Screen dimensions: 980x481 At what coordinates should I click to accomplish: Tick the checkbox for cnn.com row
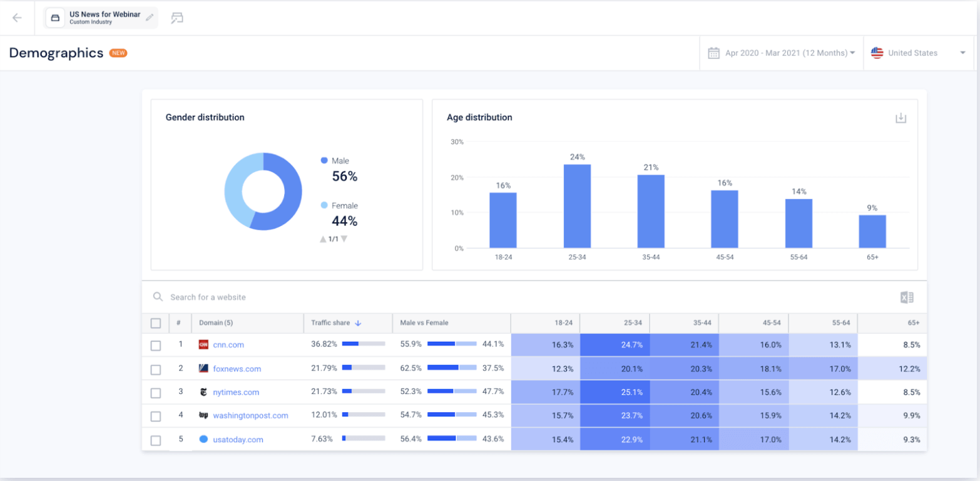(x=156, y=345)
